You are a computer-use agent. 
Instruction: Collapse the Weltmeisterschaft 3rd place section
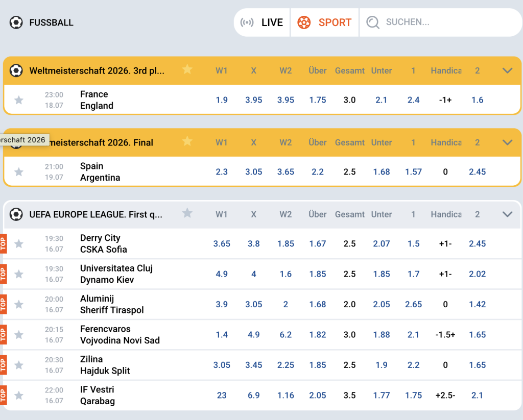507,70
